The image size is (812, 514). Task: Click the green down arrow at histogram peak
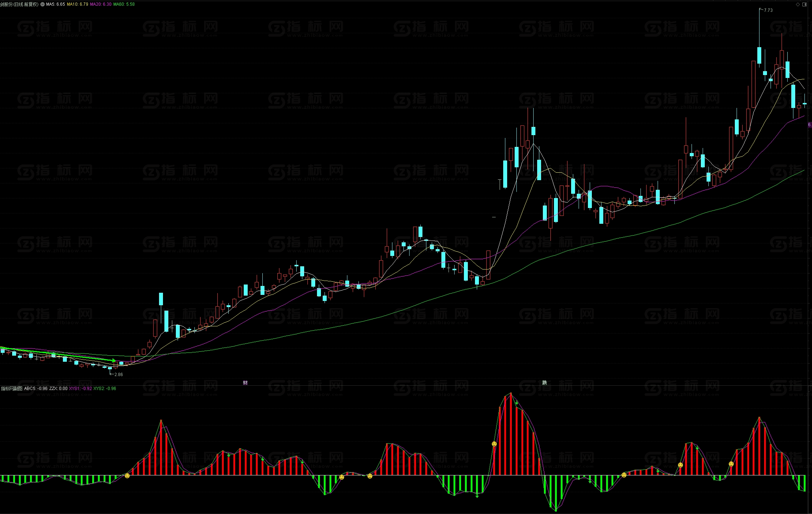(x=517, y=403)
